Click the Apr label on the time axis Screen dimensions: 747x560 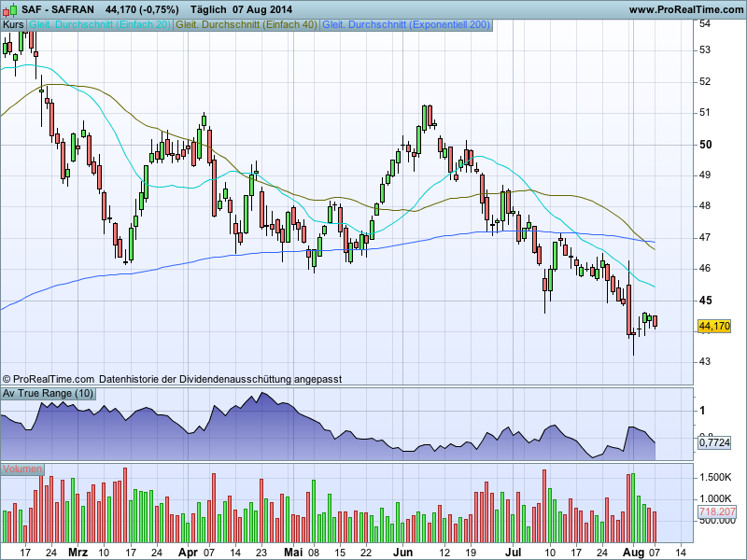(x=189, y=553)
